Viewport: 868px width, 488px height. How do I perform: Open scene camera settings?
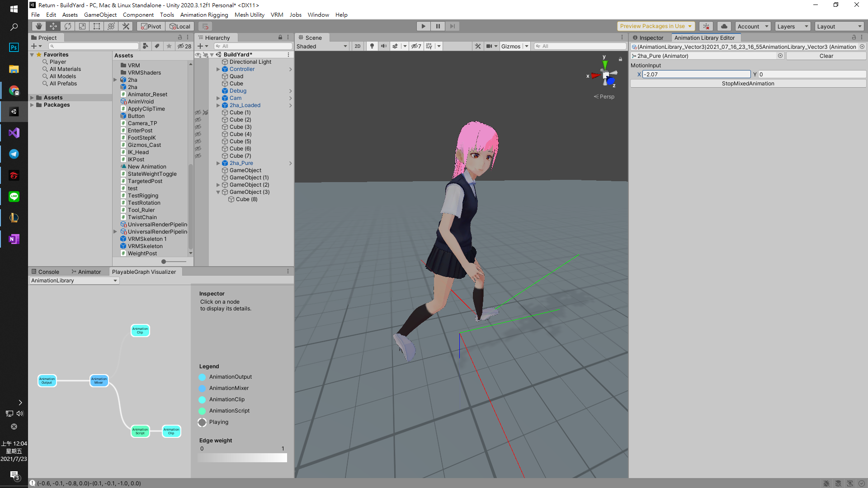coord(489,46)
